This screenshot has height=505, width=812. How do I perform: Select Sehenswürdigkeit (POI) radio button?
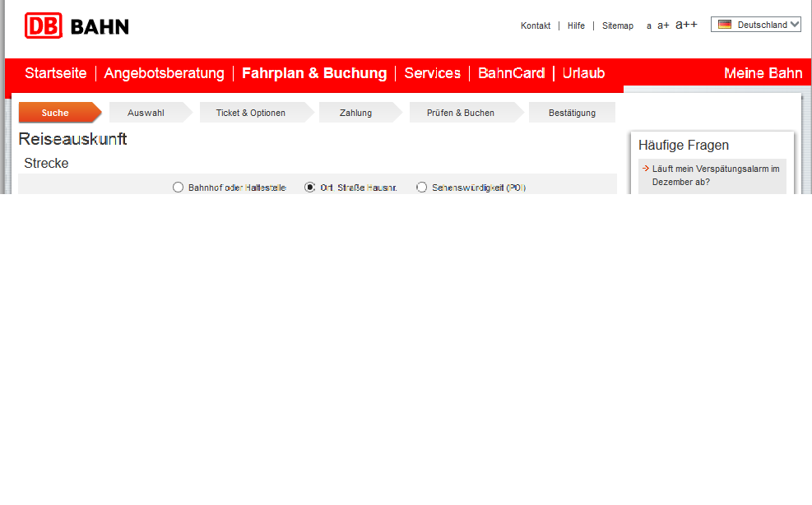[x=421, y=188]
